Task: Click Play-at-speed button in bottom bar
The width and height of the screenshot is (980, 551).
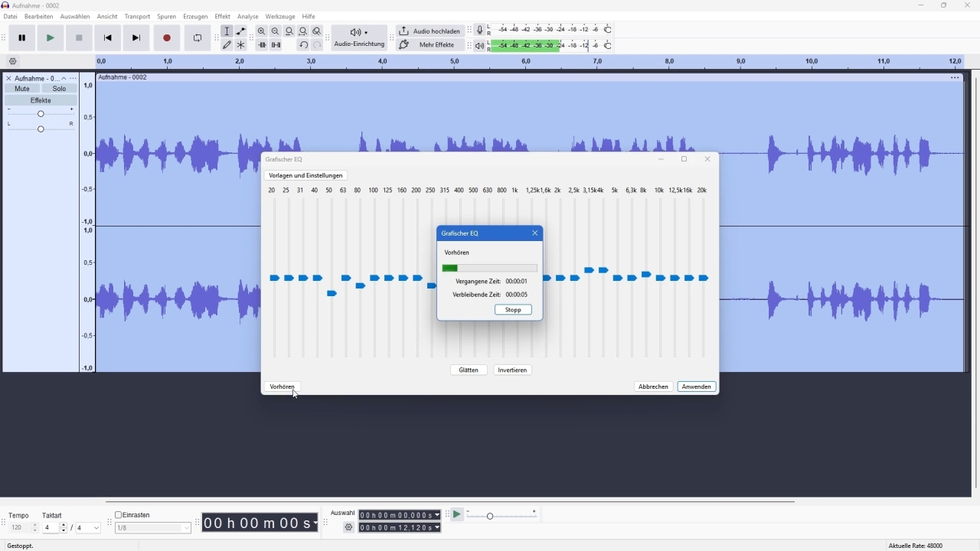Action: click(x=458, y=515)
